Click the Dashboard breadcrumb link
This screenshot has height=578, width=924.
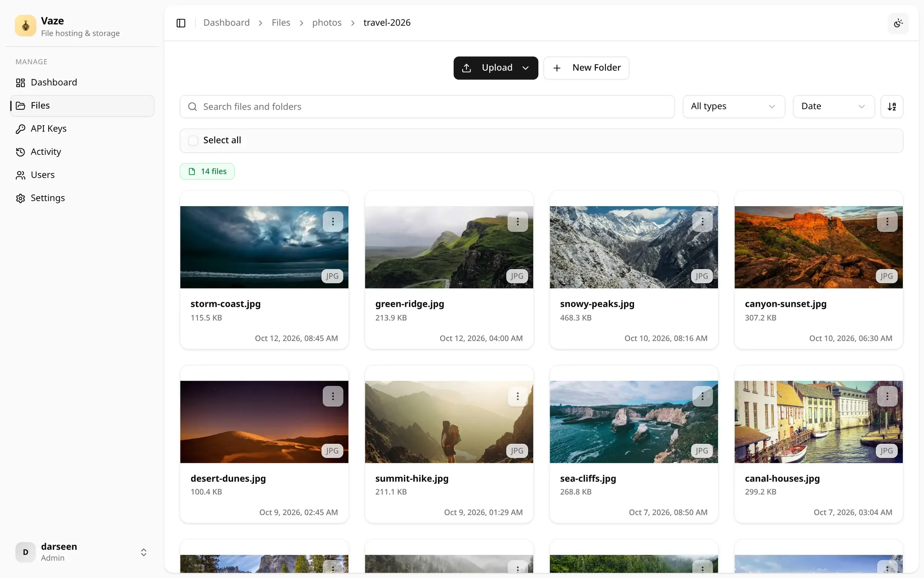(x=226, y=23)
